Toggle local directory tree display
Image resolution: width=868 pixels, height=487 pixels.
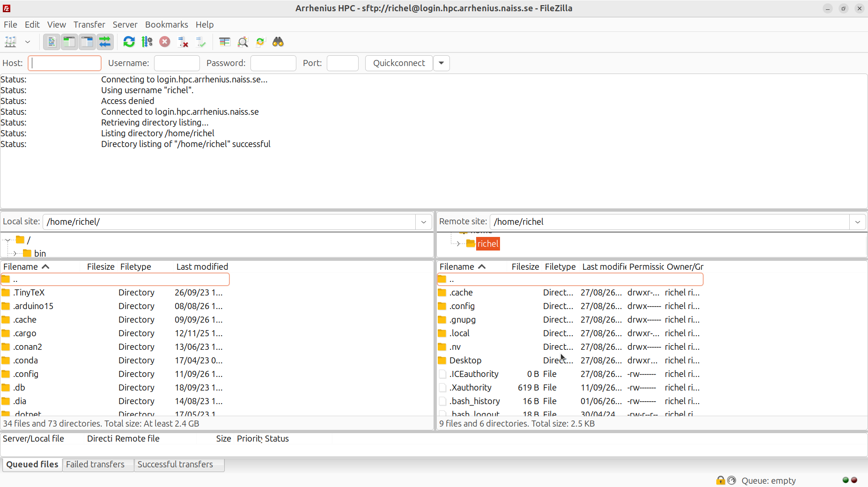click(x=69, y=42)
